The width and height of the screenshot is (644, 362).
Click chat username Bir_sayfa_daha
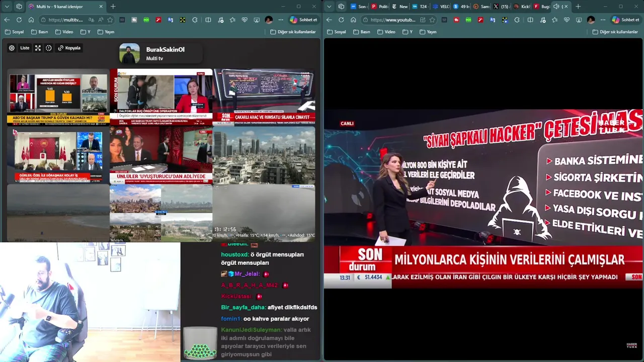[x=243, y=307]
